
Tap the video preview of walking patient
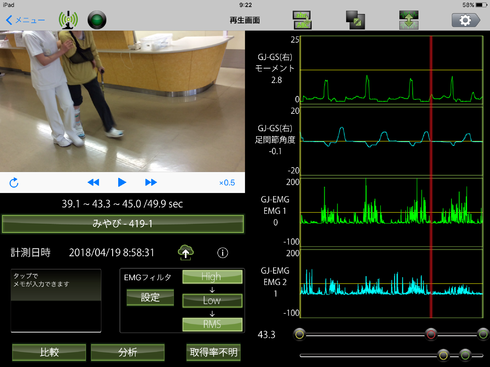pyautogui.click(x=122, y=101)
